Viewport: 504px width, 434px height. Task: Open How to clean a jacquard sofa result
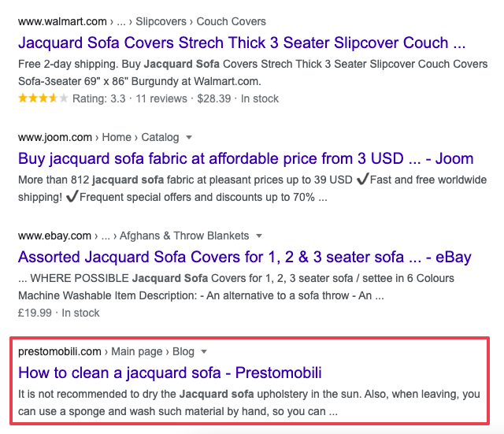pyautogui.click(x=170, y=373)
